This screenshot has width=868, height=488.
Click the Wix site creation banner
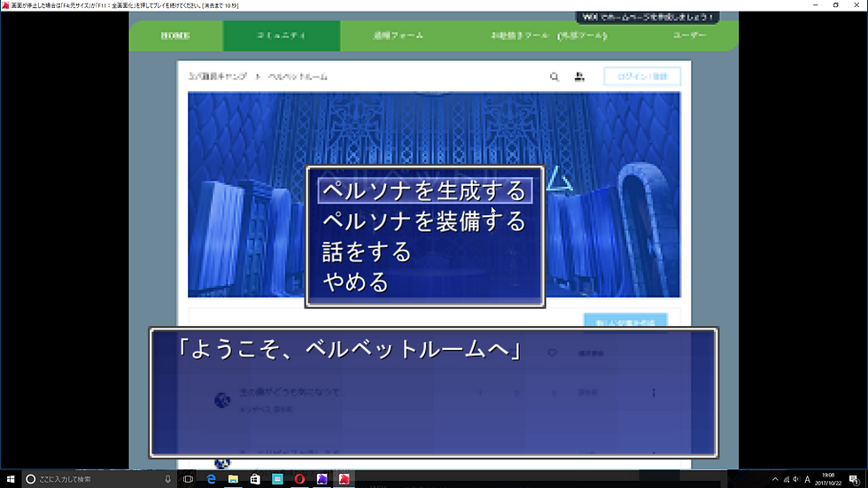click(647, 17)
